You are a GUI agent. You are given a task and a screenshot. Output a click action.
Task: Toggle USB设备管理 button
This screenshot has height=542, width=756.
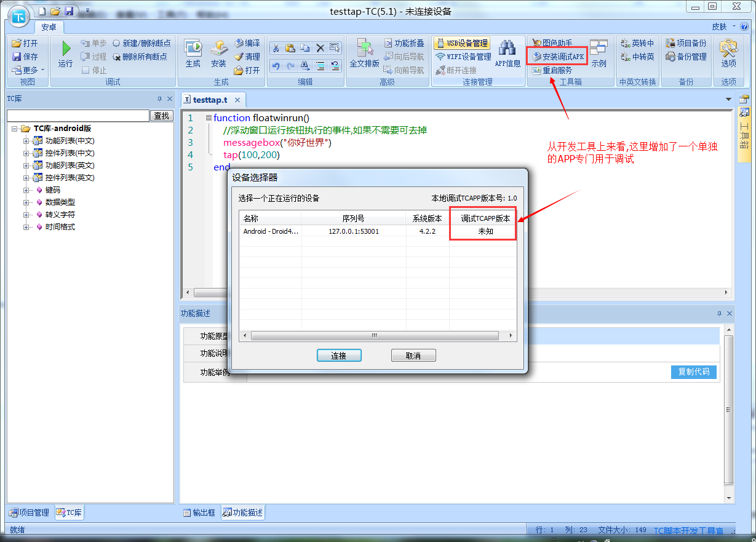(462, 43)
